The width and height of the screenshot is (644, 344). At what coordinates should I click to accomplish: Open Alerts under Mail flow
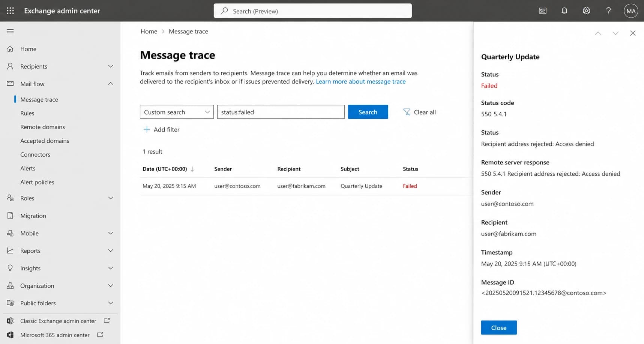coord(28,168)
